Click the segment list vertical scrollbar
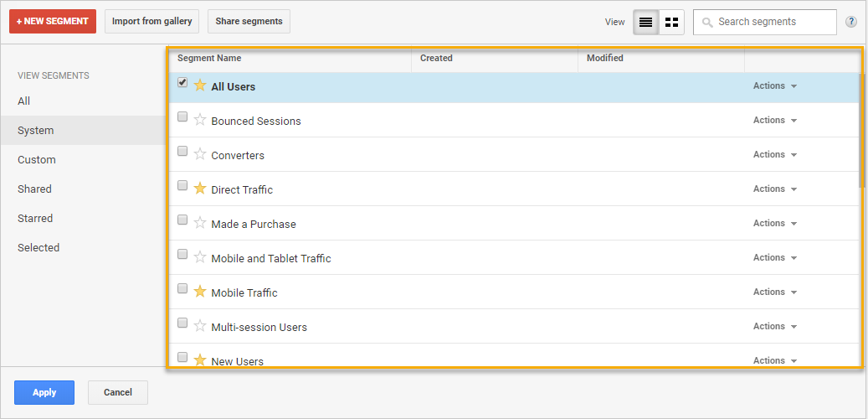Image resolution: width=868 pixels, height=419 pixels. [x=861, y=134]
